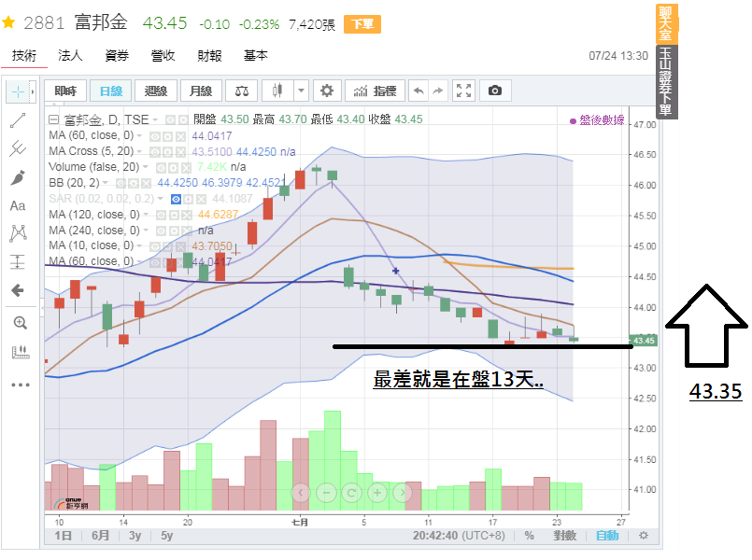Zoom in chart with the plus control

point(377,492)
